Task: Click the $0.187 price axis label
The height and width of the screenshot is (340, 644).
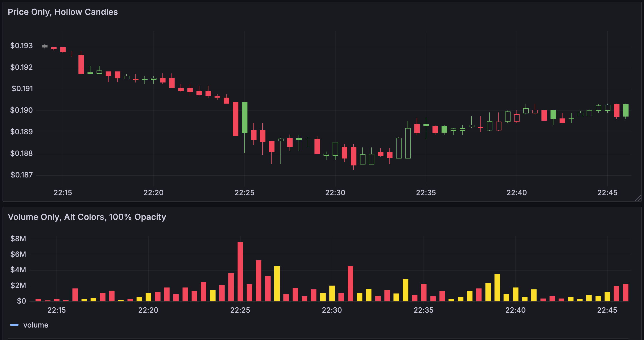Action: pos(22,175)
